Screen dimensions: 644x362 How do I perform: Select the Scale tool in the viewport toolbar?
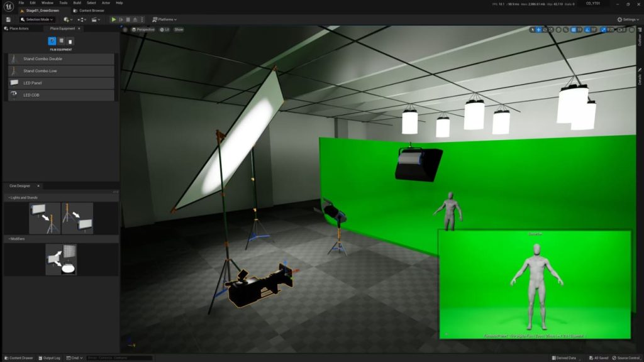(550, 29)
